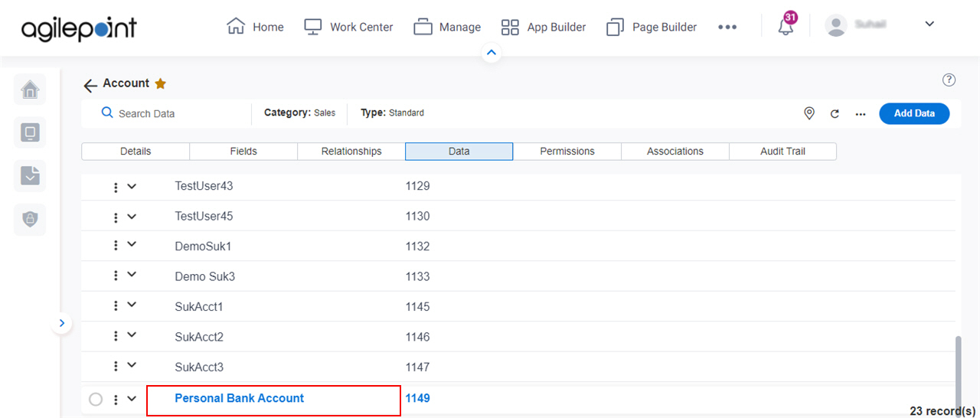This screenshot has height=418, width=980.
Task: Open row menu for TestUser45
Action: [x=116, y=218]
